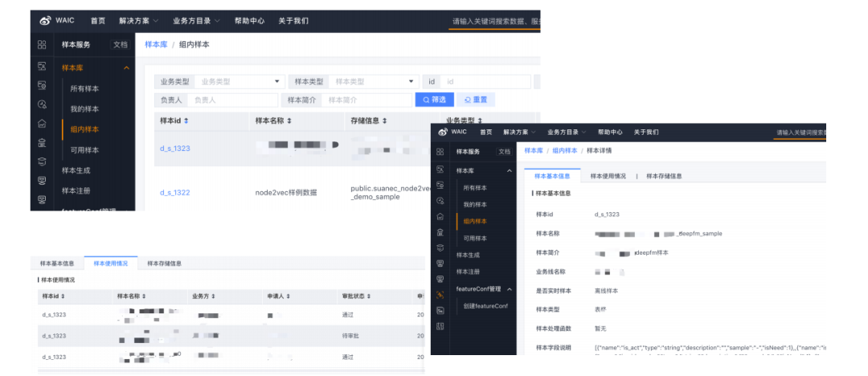Screen dimensions: 868x376
Task: Open 样本注册 in the detail window sidebar
Action: click(x=468, y=272)
